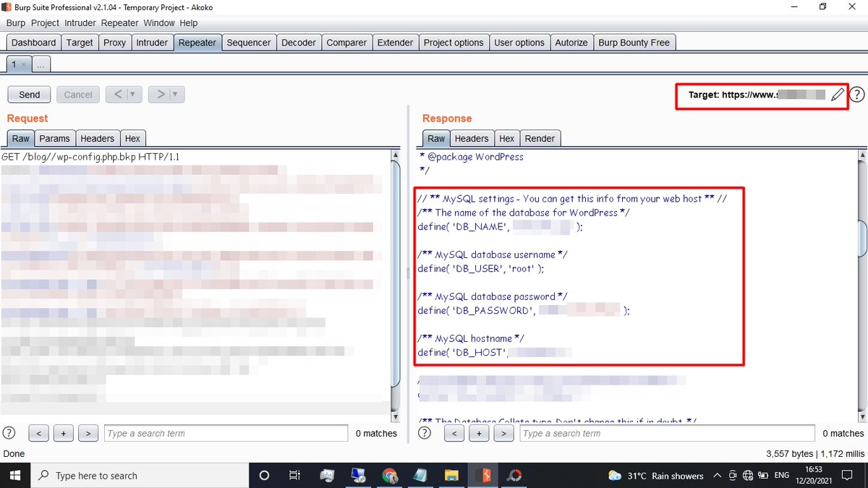
Task: Click previous match button in request search
Action: tap(38, 433)
